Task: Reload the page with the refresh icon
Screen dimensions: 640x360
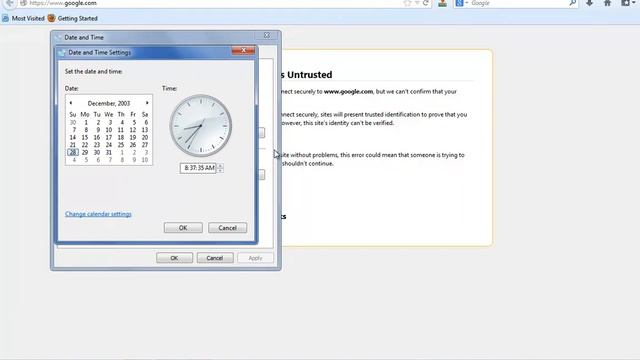Action: point(425,3)
